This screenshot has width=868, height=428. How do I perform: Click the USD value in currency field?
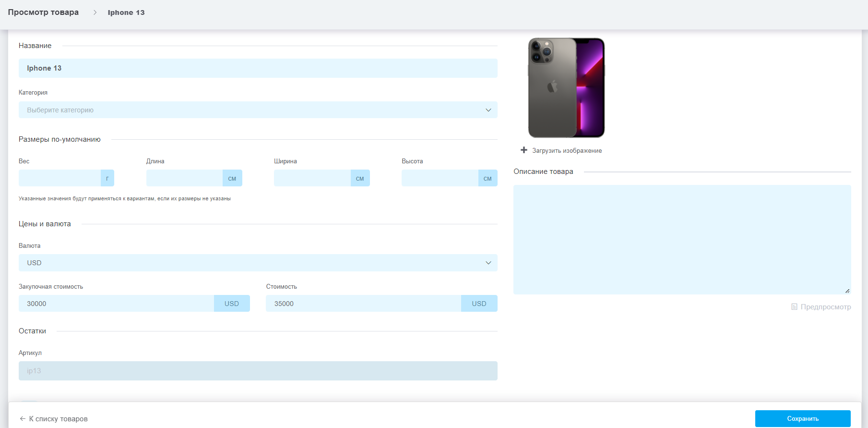34,263
